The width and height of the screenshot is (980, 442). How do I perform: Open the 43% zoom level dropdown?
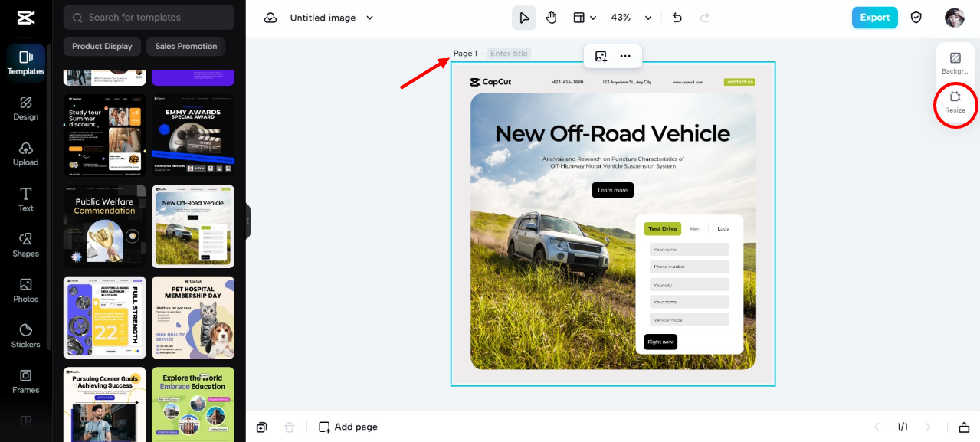631,18
